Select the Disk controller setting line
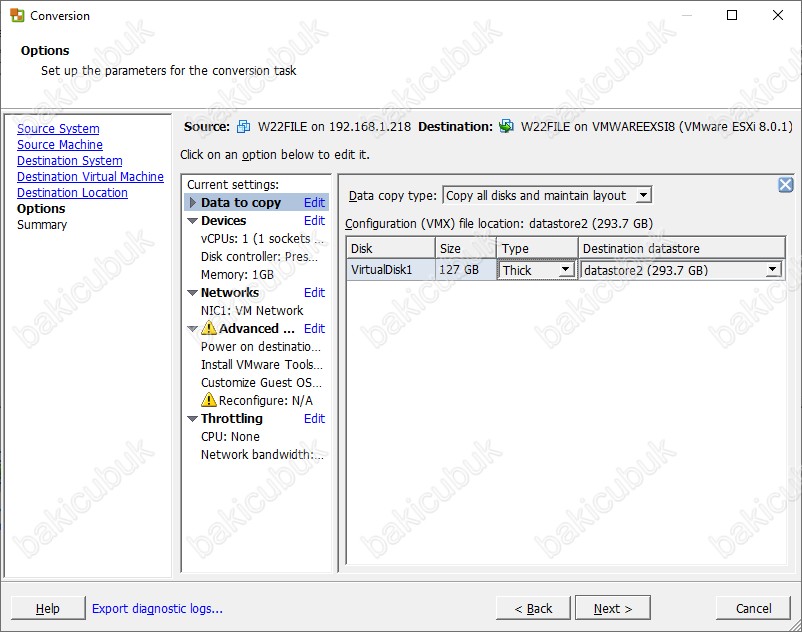The height and width of the screenshot is (632, 802). 259,257
